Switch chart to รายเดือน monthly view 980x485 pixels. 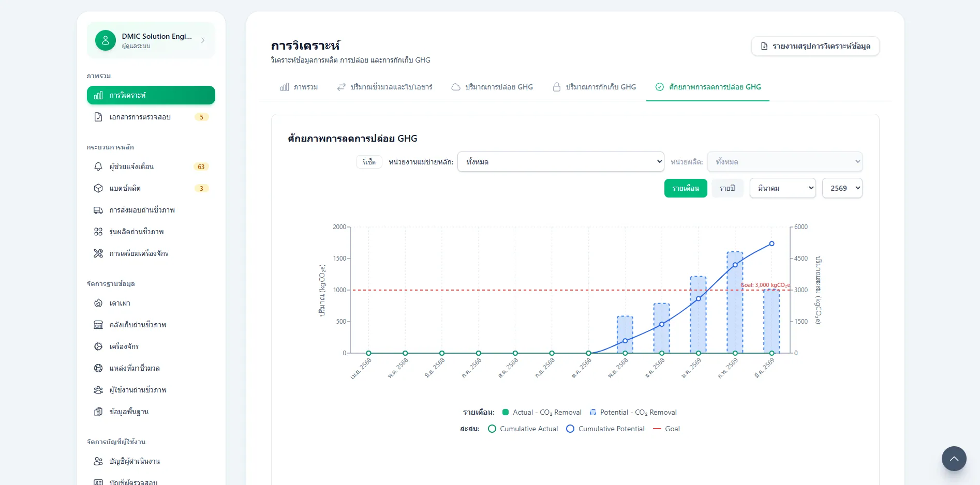pos(686,188)
